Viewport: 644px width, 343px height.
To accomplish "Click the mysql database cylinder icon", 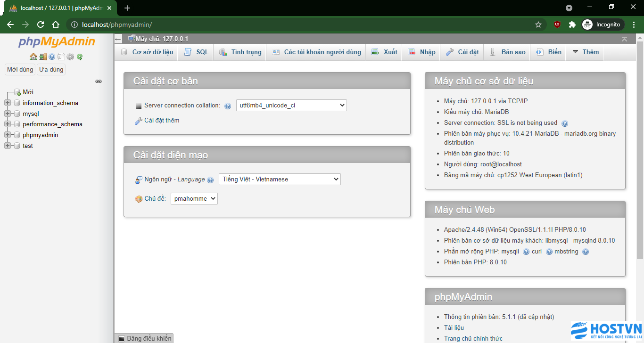I will pyautogui.click(x=17, y=114).
